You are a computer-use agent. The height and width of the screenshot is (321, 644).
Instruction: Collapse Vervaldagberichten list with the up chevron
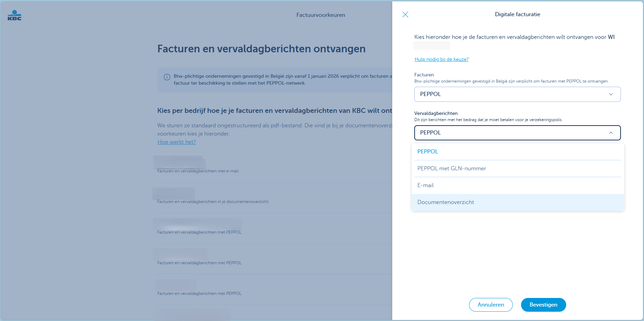611,133
